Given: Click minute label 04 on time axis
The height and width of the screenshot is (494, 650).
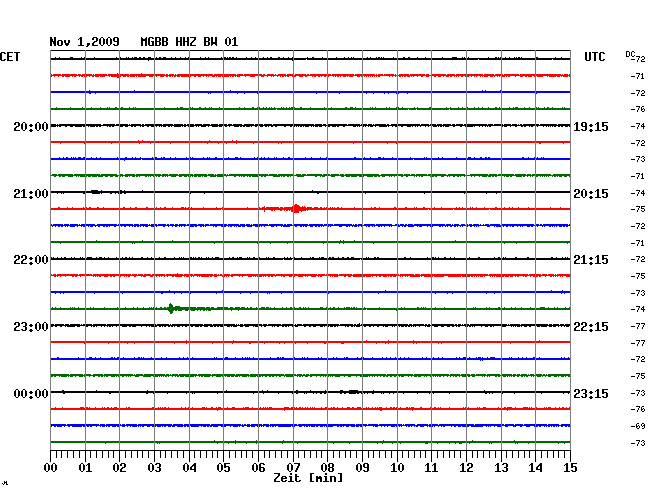Looking at the screenshot, I should tap(189, 468).
